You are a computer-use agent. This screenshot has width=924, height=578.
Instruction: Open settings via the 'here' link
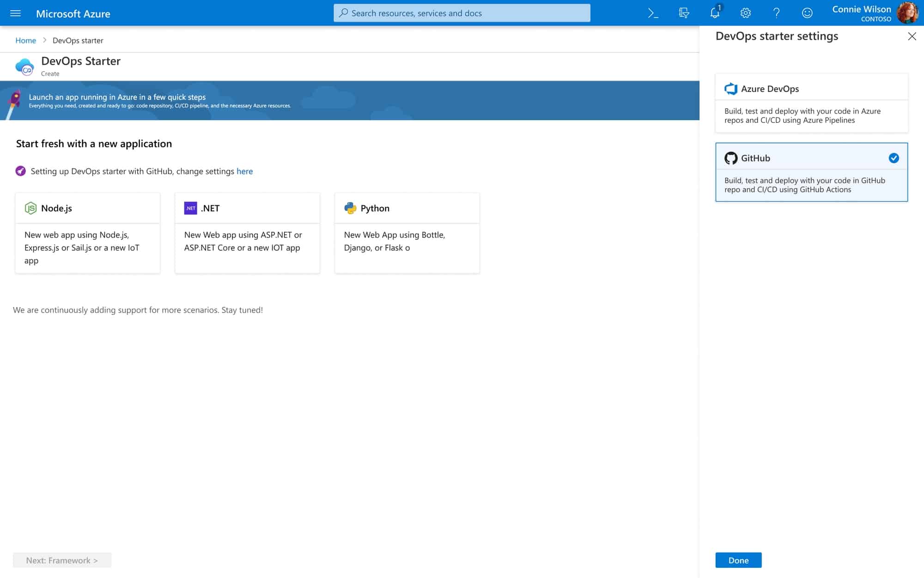(244, 171)
